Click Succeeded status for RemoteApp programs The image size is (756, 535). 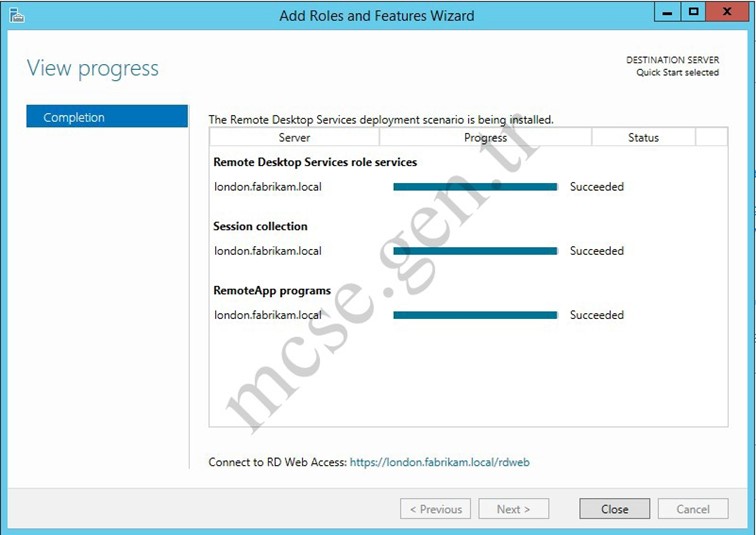click(597, 315)
